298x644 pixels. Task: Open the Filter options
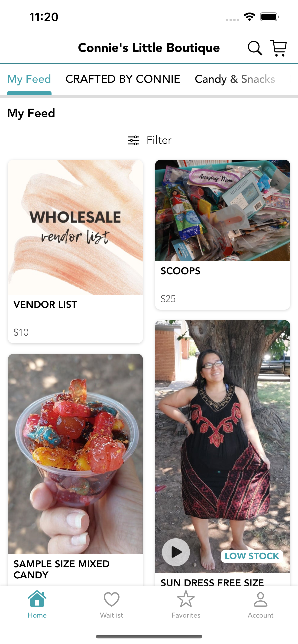149,140
